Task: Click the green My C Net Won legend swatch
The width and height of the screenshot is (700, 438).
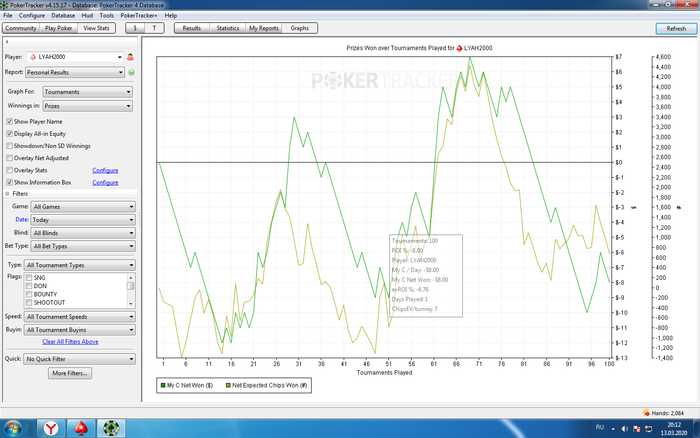Action: click(164, 385)
